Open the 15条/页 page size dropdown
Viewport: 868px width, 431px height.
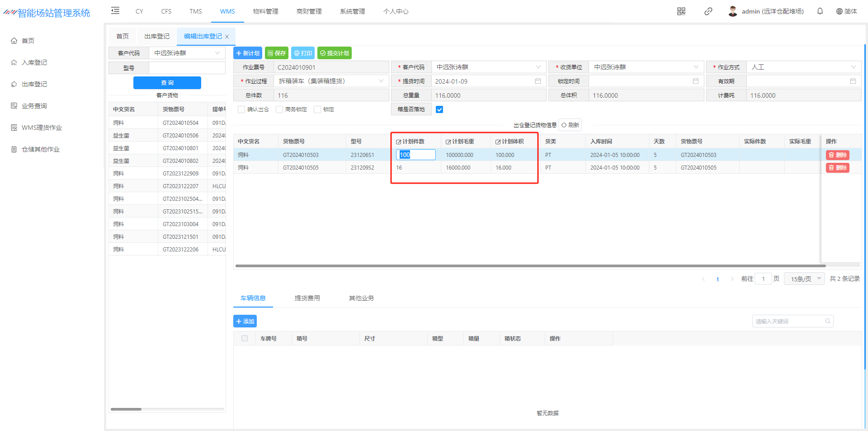click(804, 279)
